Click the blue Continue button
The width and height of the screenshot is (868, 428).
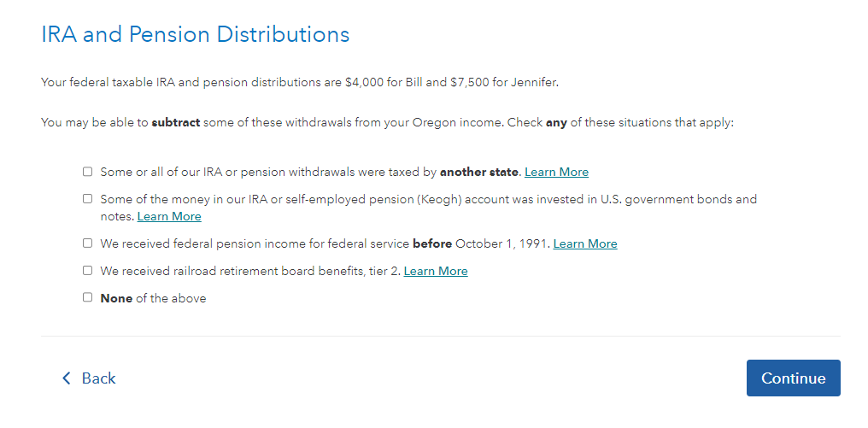click(794, 378)
